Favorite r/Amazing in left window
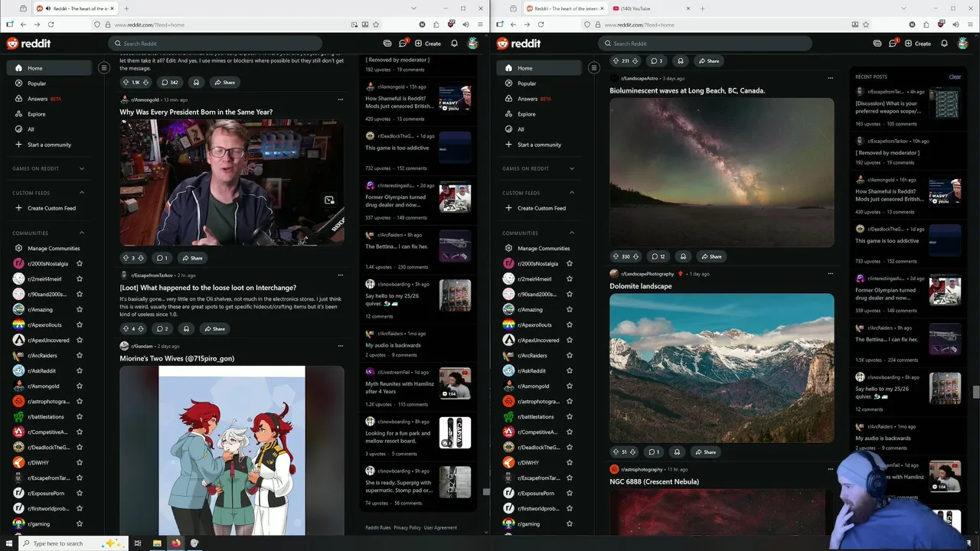The image size is (980, 551). point(79,310)
